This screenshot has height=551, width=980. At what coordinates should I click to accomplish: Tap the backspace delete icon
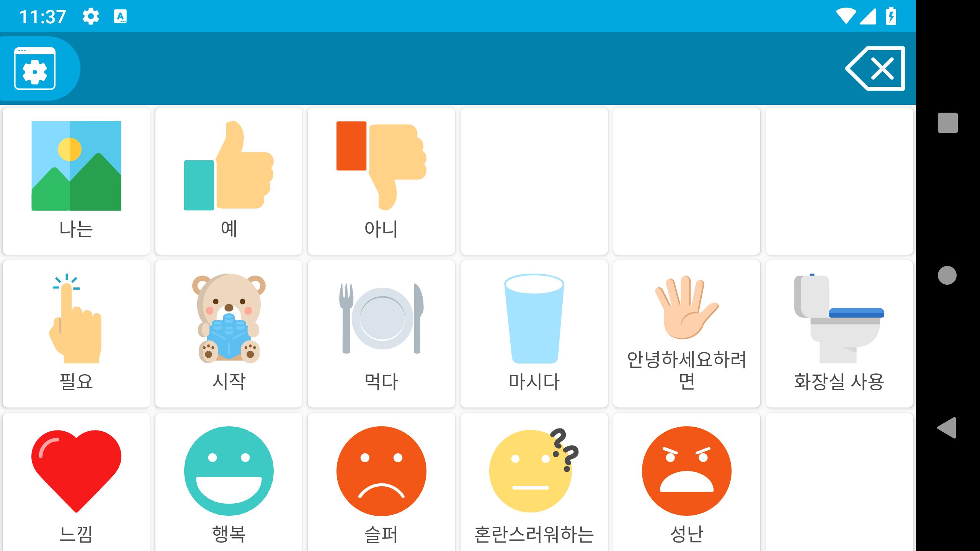pyautogui.click(x=875, y=68)
